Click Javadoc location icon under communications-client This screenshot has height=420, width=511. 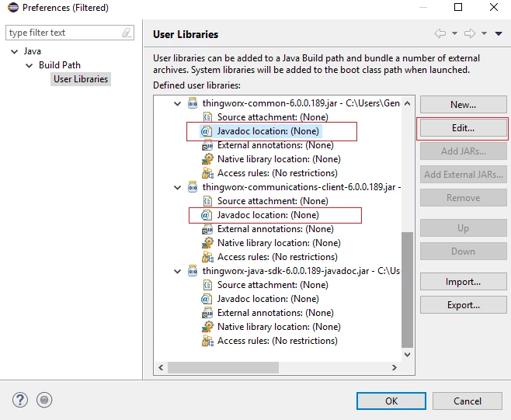coord(207,215)
